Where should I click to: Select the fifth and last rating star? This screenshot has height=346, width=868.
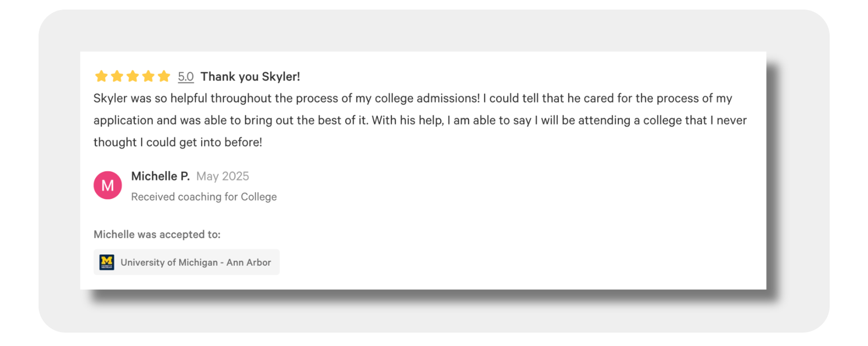click(x=164, y=76)
